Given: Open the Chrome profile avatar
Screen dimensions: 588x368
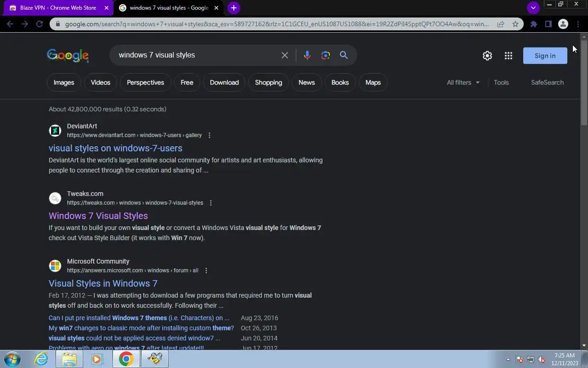Looking at the screenshot, I should pyautogui.click(x=563, y=24).
